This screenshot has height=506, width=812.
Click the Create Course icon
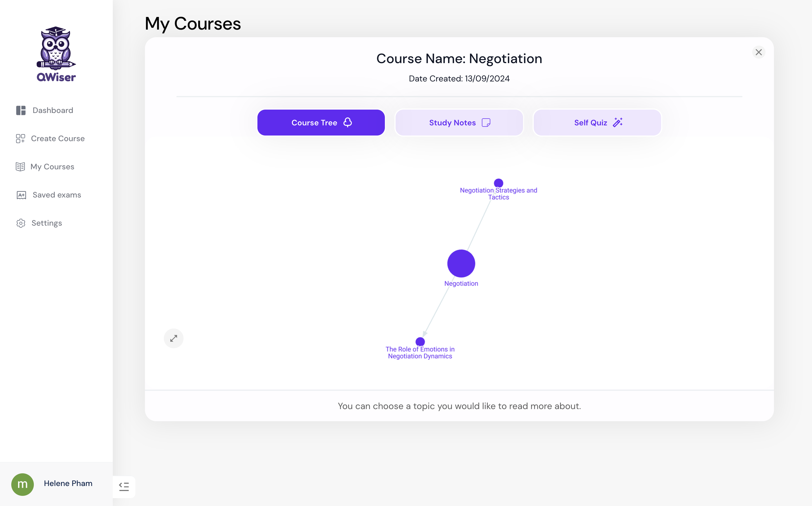click(x=20, y=138)
